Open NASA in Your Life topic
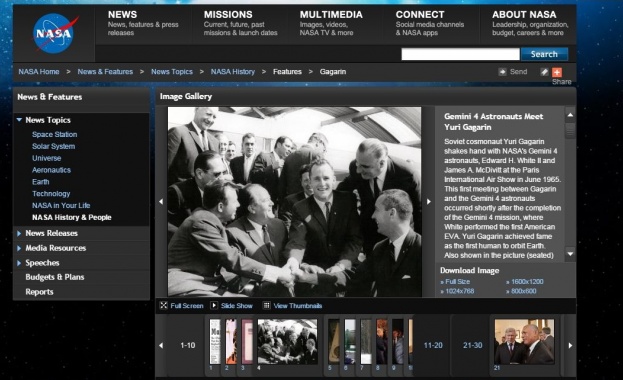Image resolution: width=623 pixels, height=380 pixels. 61,206
